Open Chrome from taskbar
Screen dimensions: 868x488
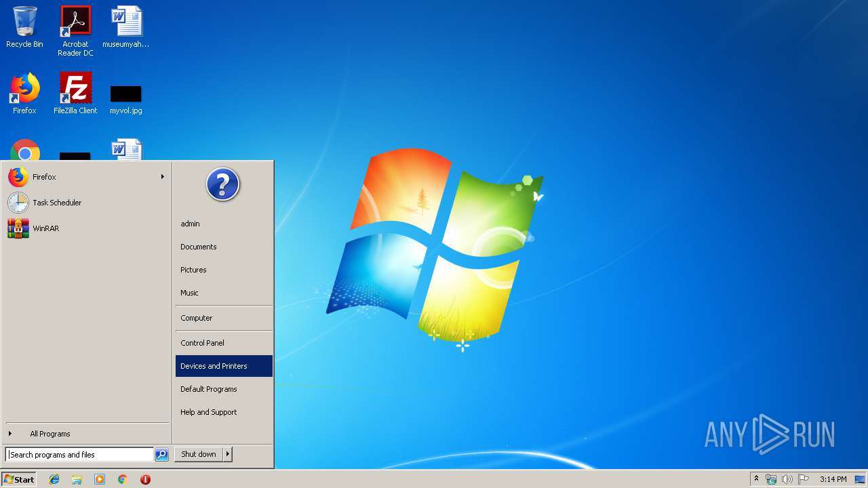tap(123, 479)
